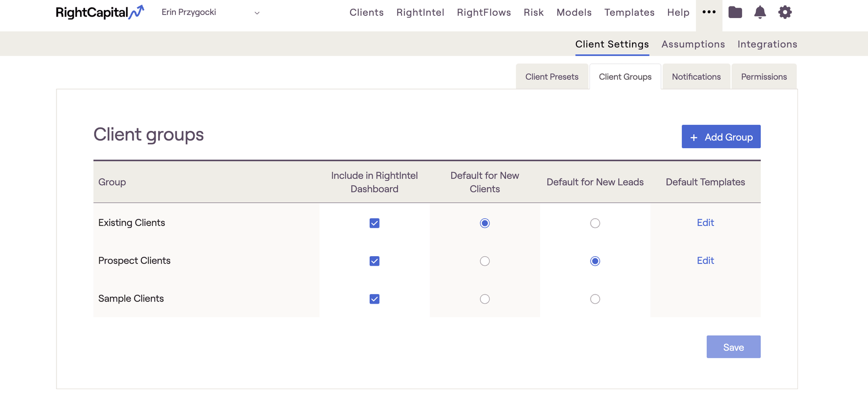The width and height of the screenshot is (868, 409).
Task: Open the three-dot more menu
Action: point(709,12)
